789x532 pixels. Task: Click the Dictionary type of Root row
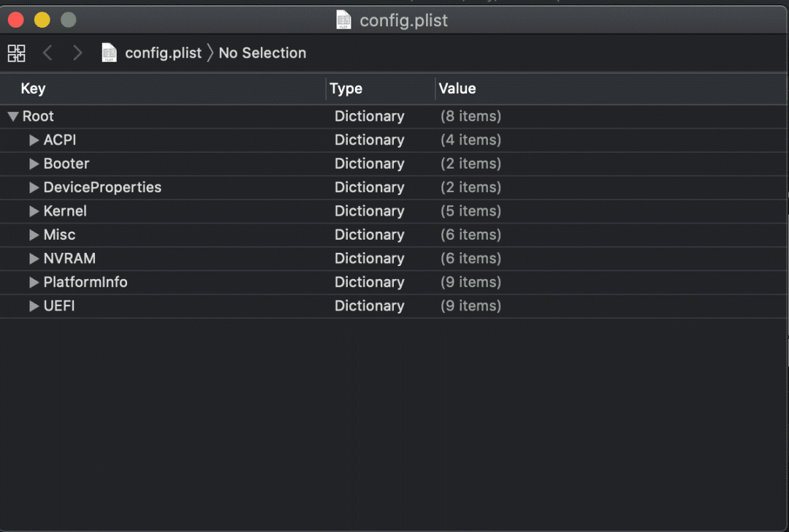click(x=369, y=116)
